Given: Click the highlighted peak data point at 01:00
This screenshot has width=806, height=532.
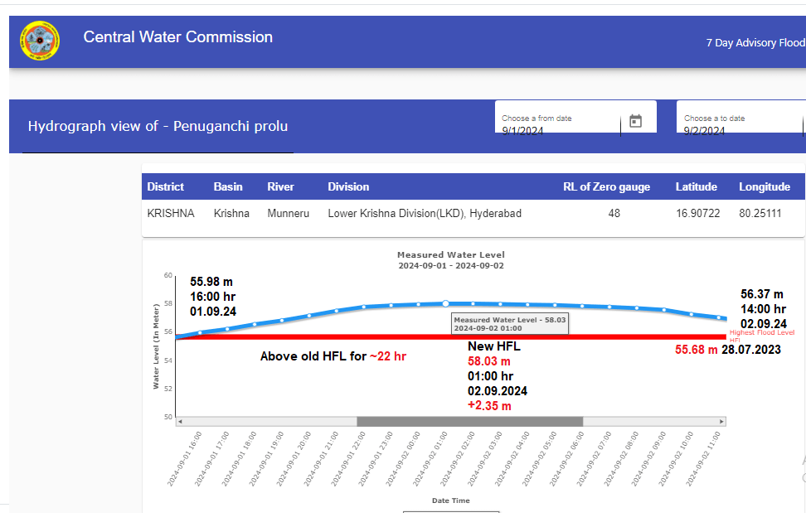Looking at the screenshot, I should coord(445,303).
